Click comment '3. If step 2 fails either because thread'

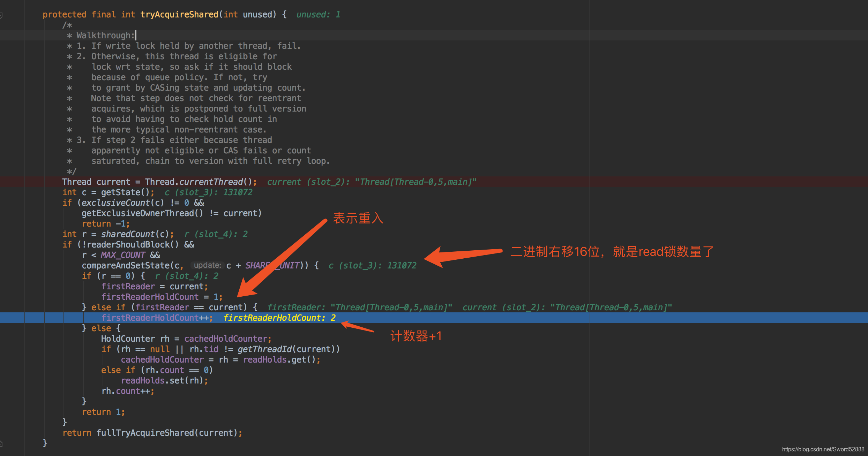pyautogui.click(x=174, y=140)
